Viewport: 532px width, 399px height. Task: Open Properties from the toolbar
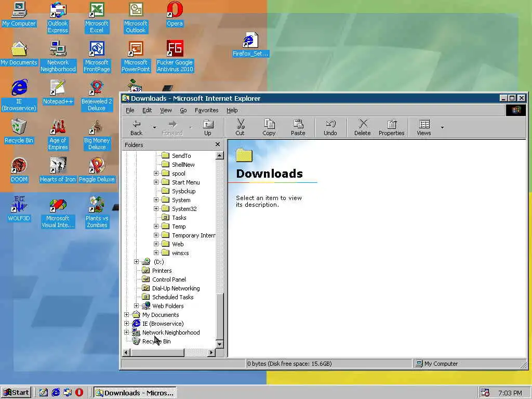tap(392, 128)
